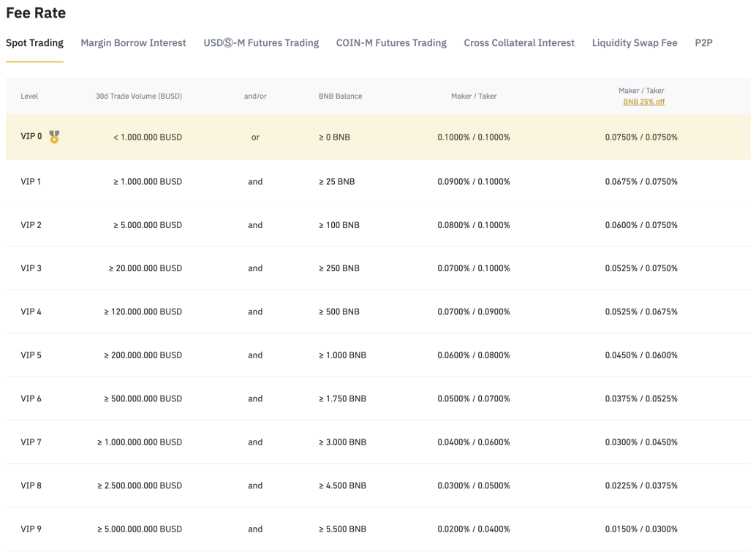
Task: Click the ≥ 100 BNB balance cell
Action: coord(339,225)
